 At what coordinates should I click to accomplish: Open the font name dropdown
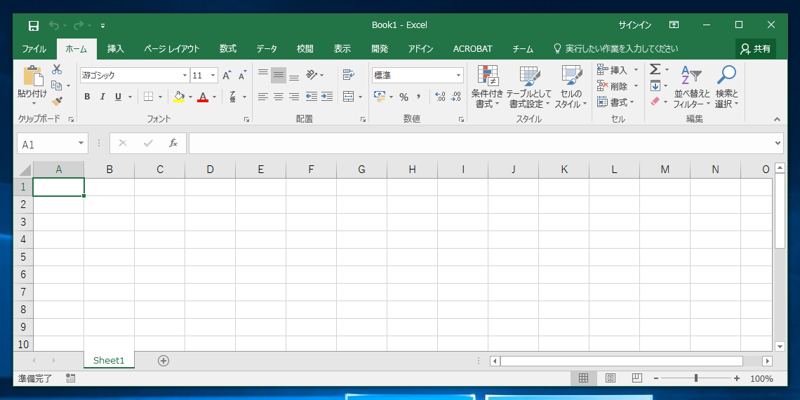click(185, 76)
